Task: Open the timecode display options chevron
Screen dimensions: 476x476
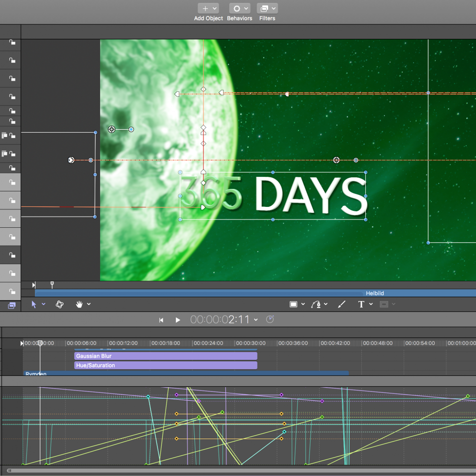Action: (x=256, y=320)
